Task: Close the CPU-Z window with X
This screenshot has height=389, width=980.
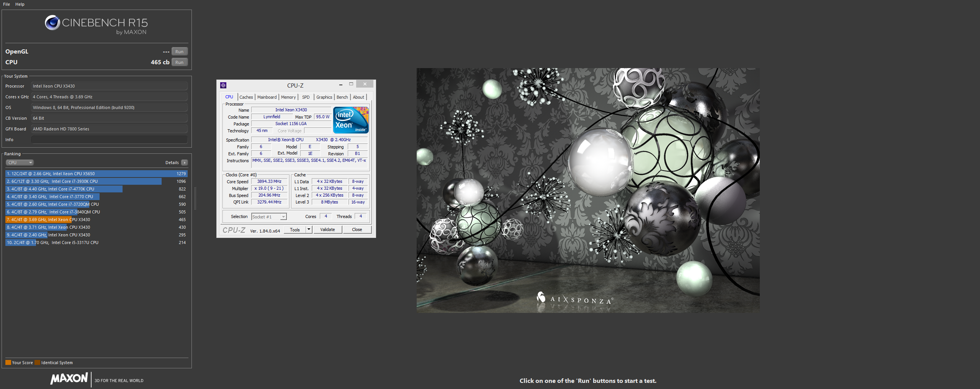Action: (x=365, y=84)
